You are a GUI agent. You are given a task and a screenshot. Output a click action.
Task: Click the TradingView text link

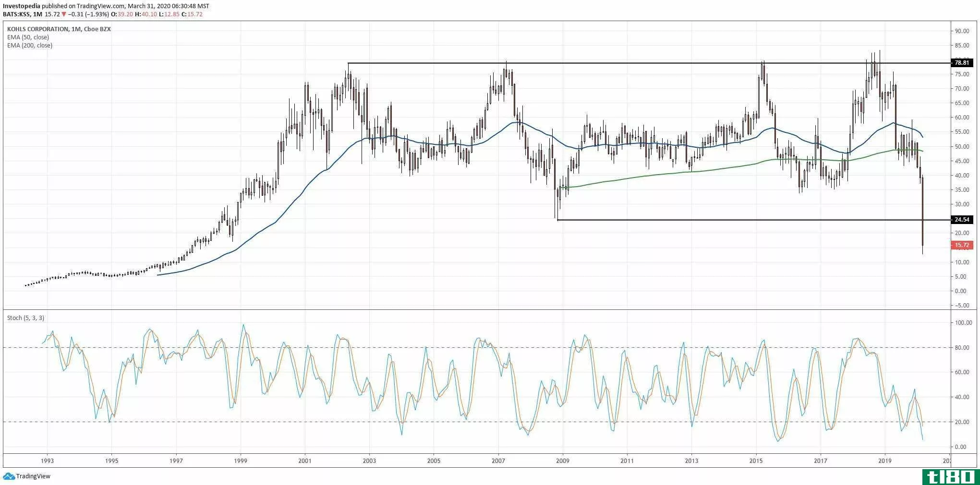pos(33,476)
